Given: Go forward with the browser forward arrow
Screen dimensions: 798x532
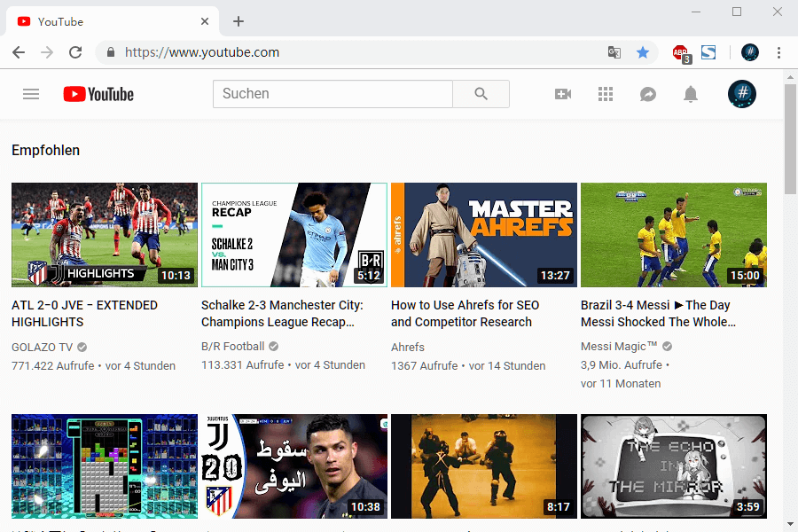Looking at the screenshot, I should (47, 52).
